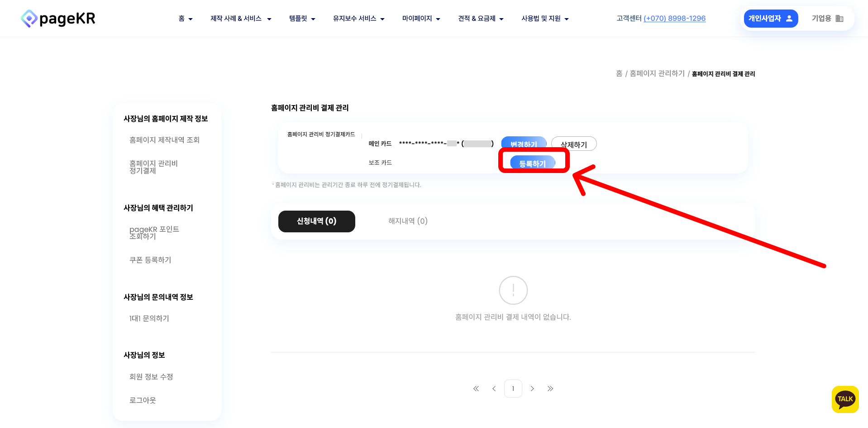
Task: Open the KakaoTalk chat icon
Action: click(845, 399)
